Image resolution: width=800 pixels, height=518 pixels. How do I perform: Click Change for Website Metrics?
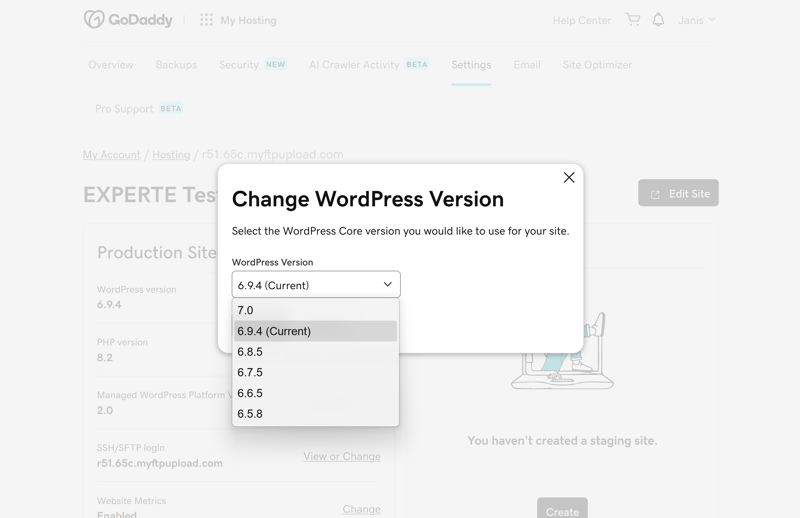pyautogui.click(x=361, y=509)
